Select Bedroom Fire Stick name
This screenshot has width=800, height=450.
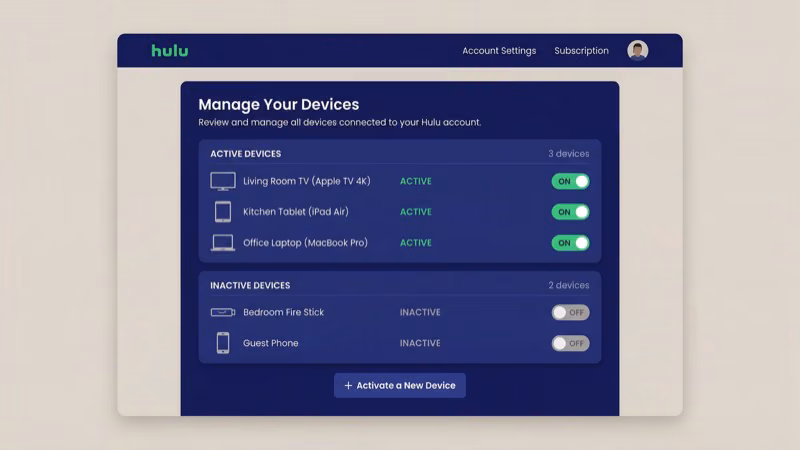[283, 312]
